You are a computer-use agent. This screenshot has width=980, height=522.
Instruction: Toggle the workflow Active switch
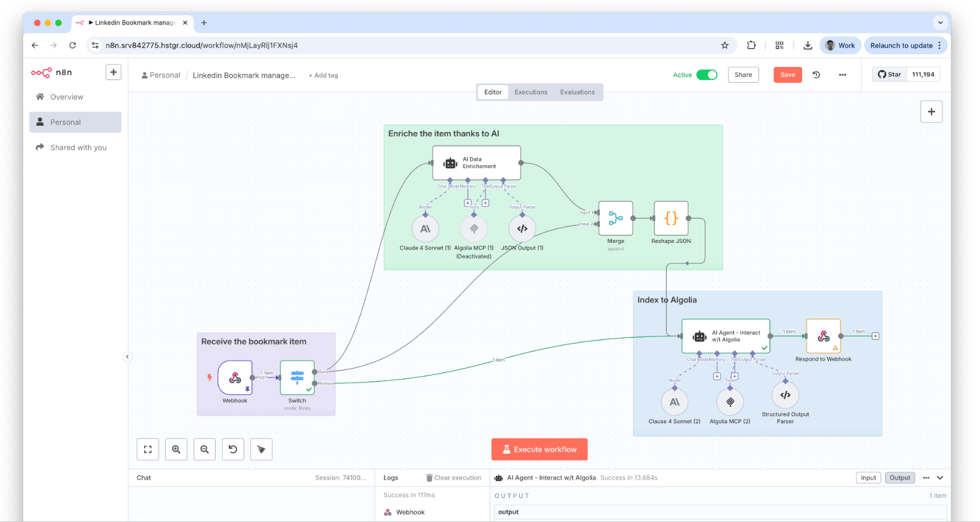click(707, 75)
